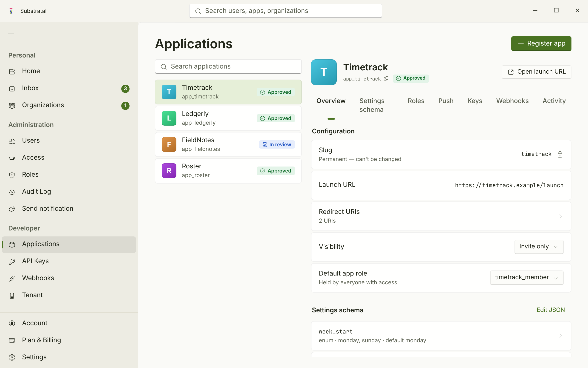Open the Access administration page
The height and width of the screenshot is (368, 588).
pos(69,158)
